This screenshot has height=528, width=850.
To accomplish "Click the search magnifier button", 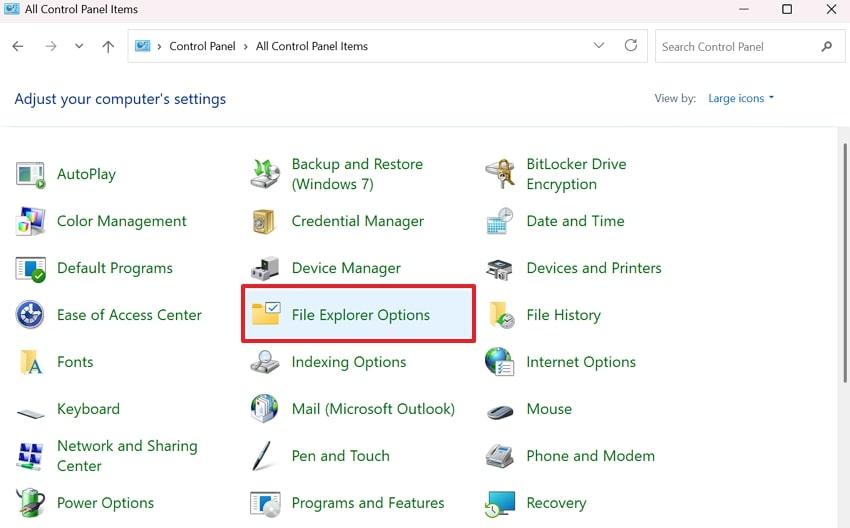I will point(827,46).
